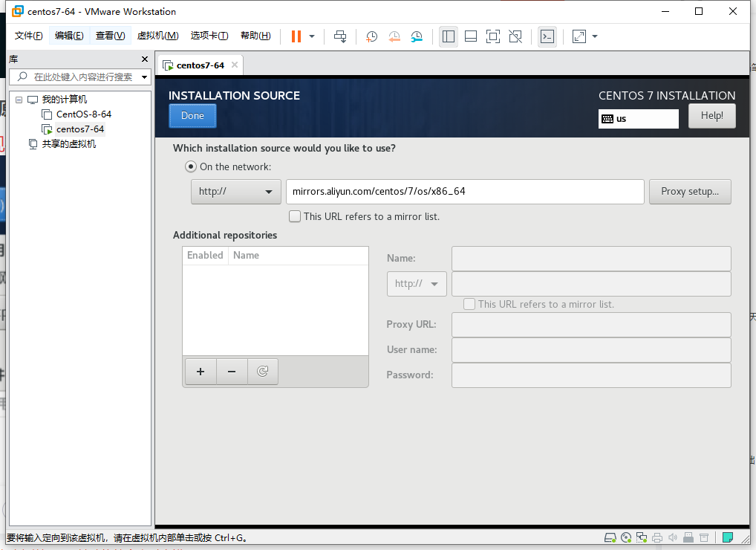Check the mirror list URL checkbox
This screenshot has width=756, height=550.
[x=295, y=216]
